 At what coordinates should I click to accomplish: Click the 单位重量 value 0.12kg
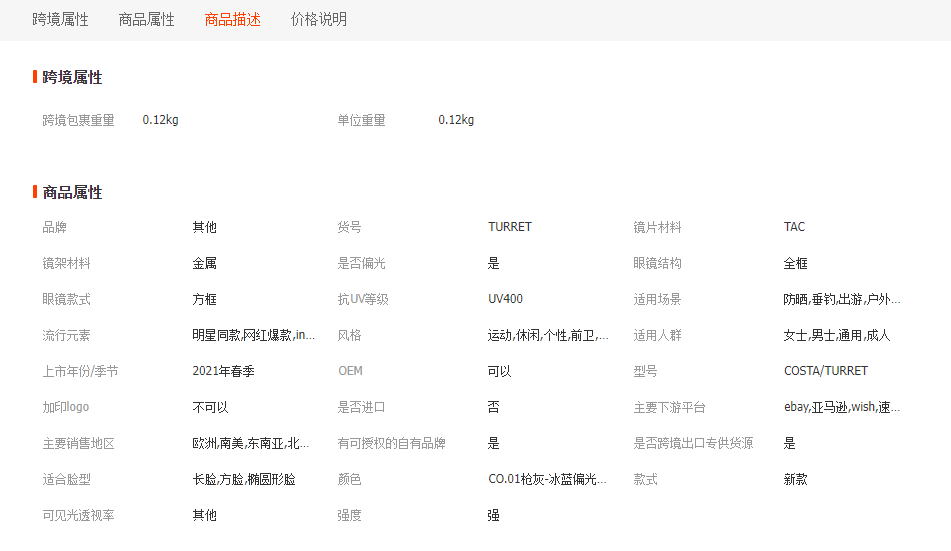456,120
